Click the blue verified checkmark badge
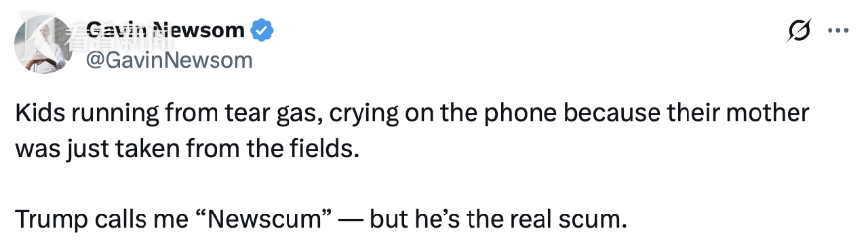 coord(262,30)
